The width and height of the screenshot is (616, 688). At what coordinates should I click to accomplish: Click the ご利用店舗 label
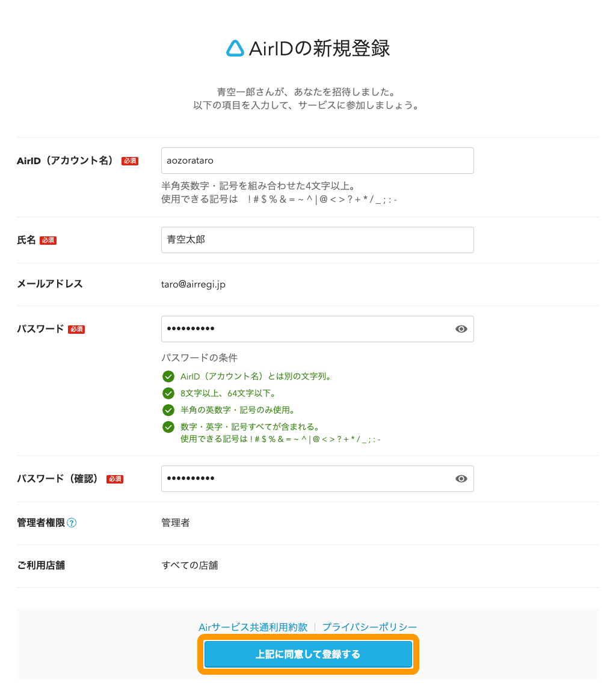[x=41, y=565]
